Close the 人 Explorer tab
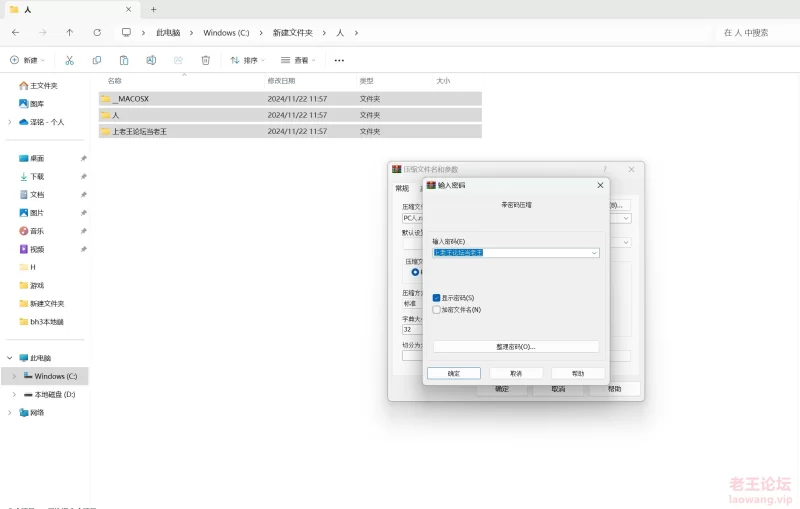The height and width of the screenshot is (509, 800). (x=129, y=9)
